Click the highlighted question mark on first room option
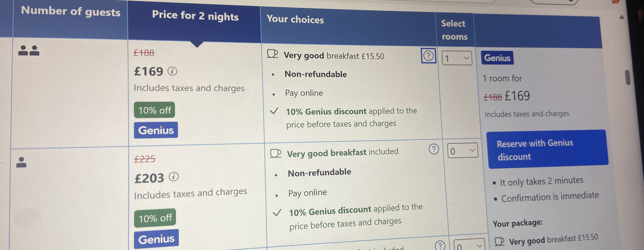Screen dimensions: 644x250 [x=428, y=55]
